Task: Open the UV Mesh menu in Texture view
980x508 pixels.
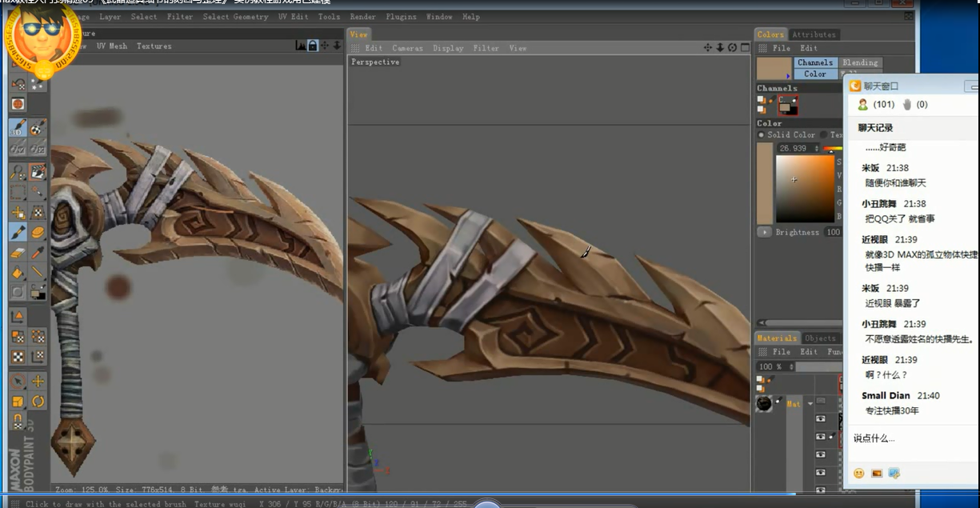Action: coord(112,46)
